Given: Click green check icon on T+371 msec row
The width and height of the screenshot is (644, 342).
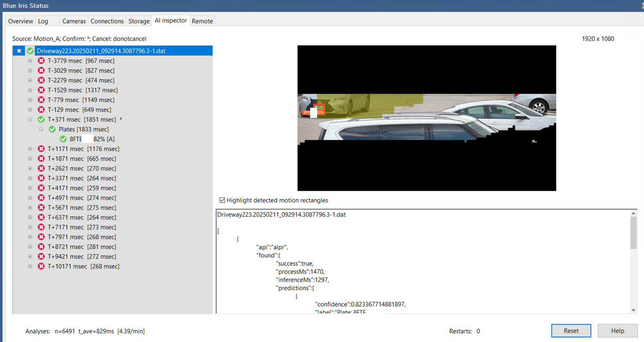Looking at the screenshot, I should pyautogui.click(x=41, y=120).
